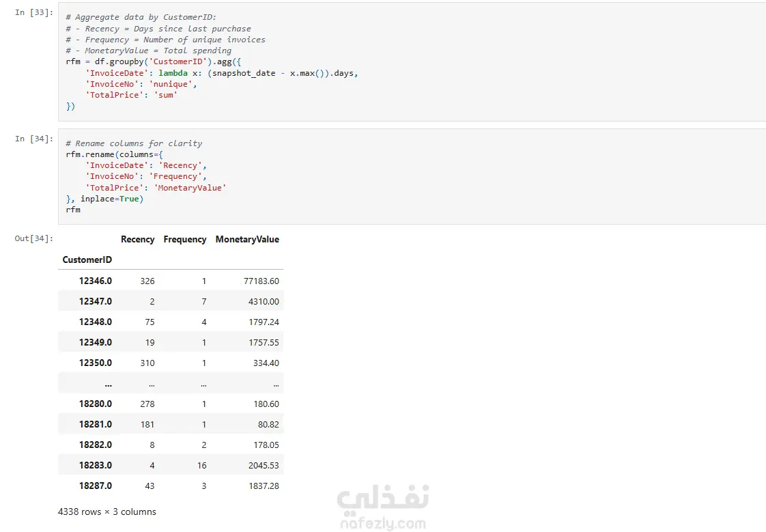Select customer row 12346.0

pos(171,281)
